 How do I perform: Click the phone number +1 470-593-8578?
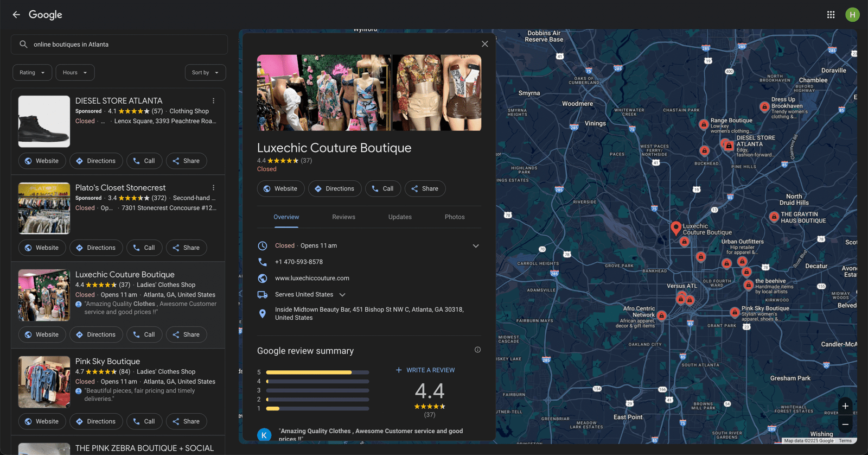click(299, 262)
